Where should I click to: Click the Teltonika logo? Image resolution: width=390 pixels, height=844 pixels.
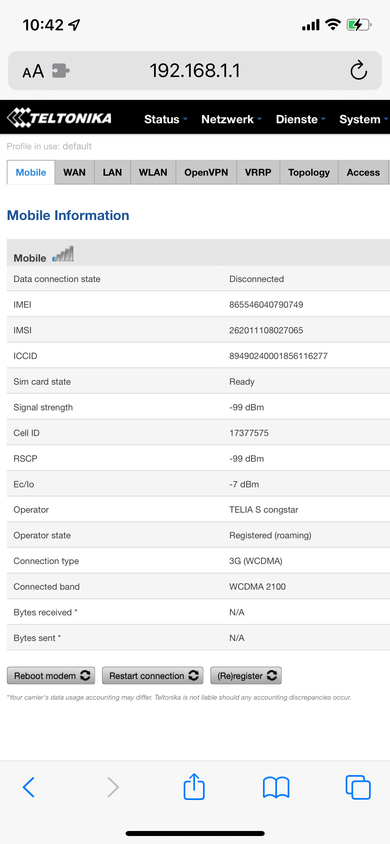pyautogui.click(x=59, y=117)
